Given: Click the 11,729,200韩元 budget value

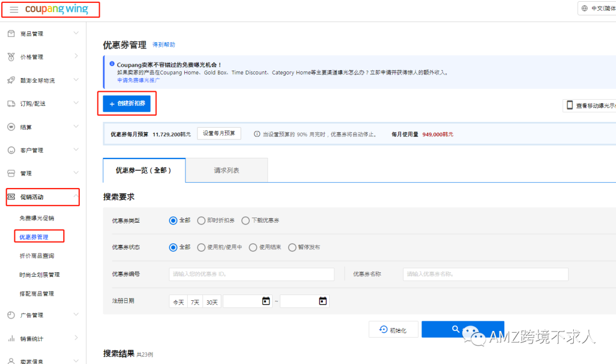Looking at the screenshot, I should click(x=172, y=134).
